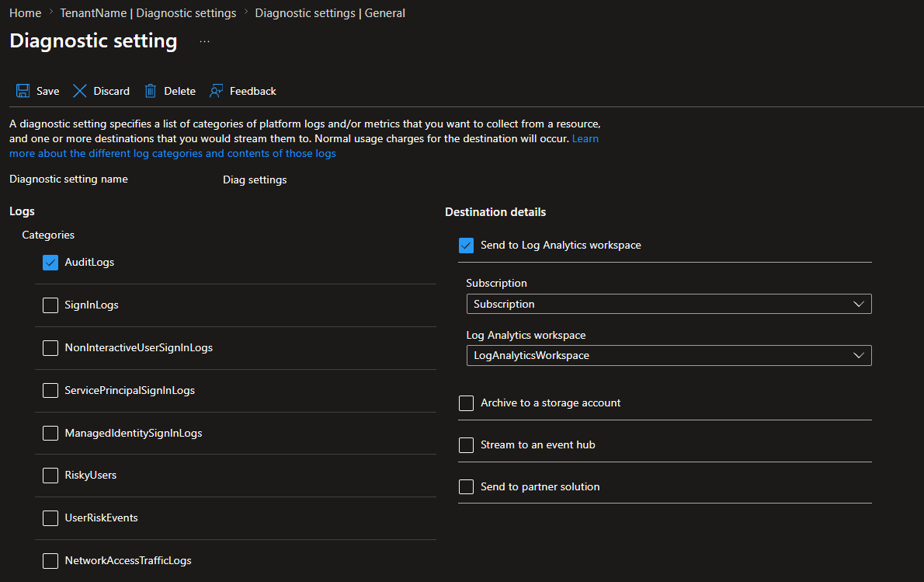Tick Send to partner solution checkbox

click(466, 486)
